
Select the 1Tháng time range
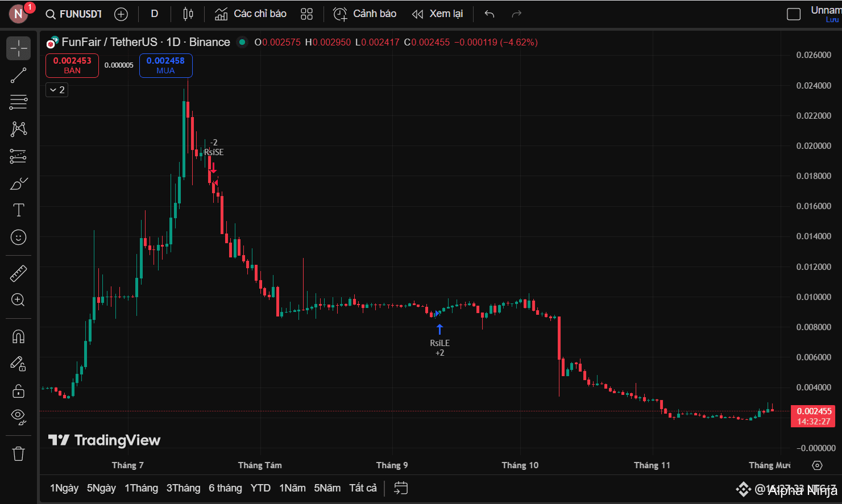click(142, 488)
